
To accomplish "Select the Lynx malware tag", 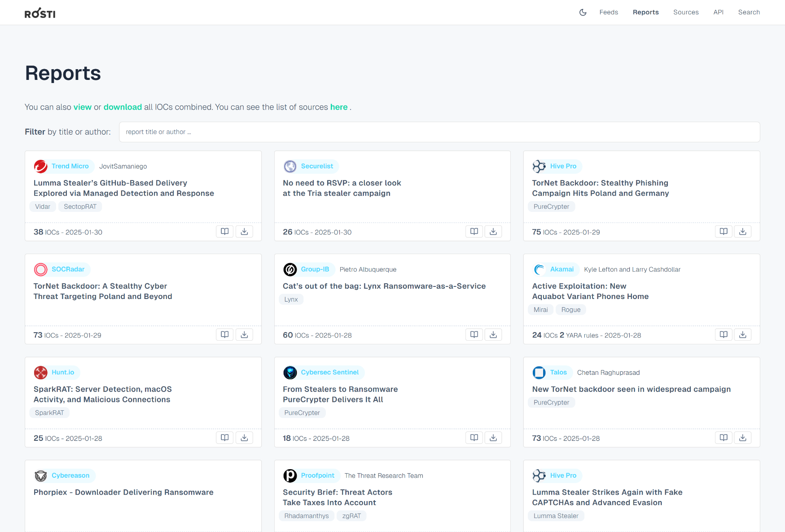I will tap(291, 299).
